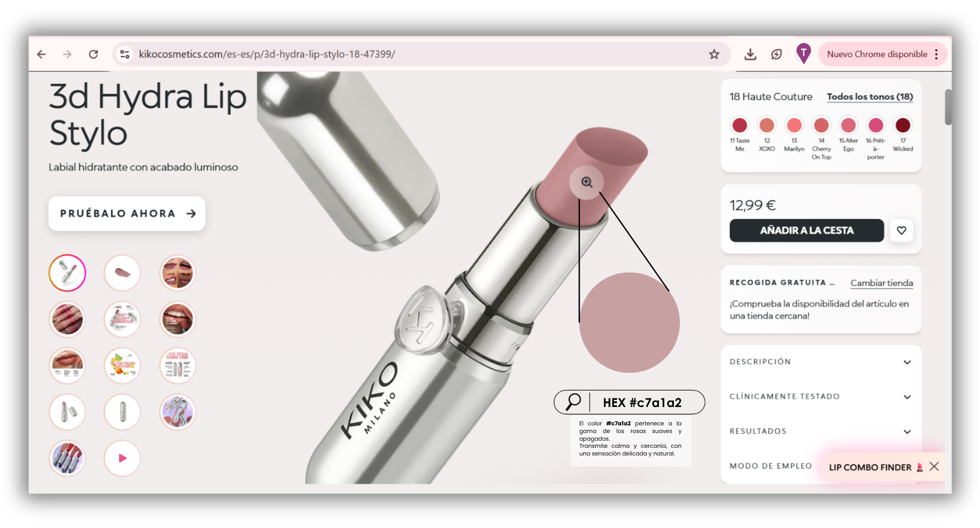Click the 12,99 € price text

(752, 205)
